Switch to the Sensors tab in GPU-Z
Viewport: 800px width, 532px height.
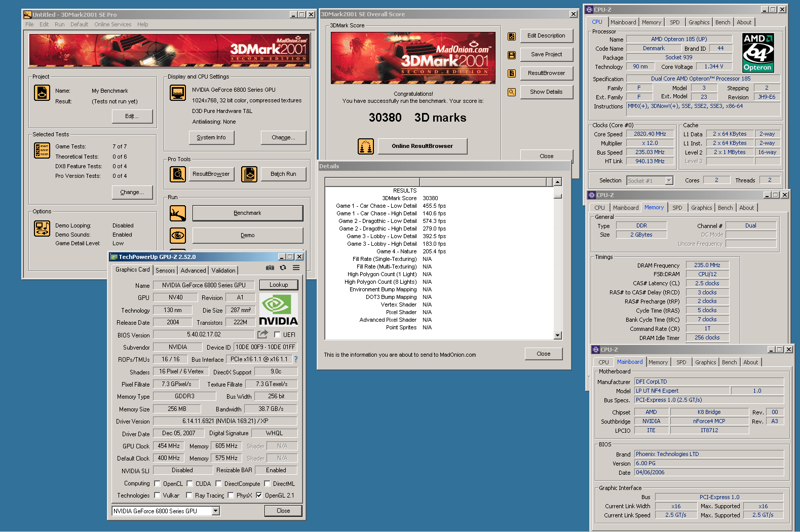click(x=165, y=271)
